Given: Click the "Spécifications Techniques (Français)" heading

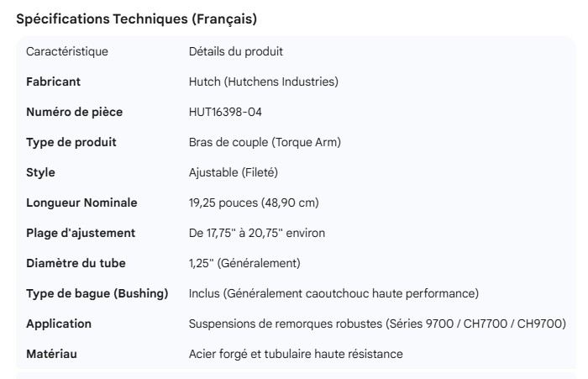Looking at the screenshot, I should click(137, 18).
